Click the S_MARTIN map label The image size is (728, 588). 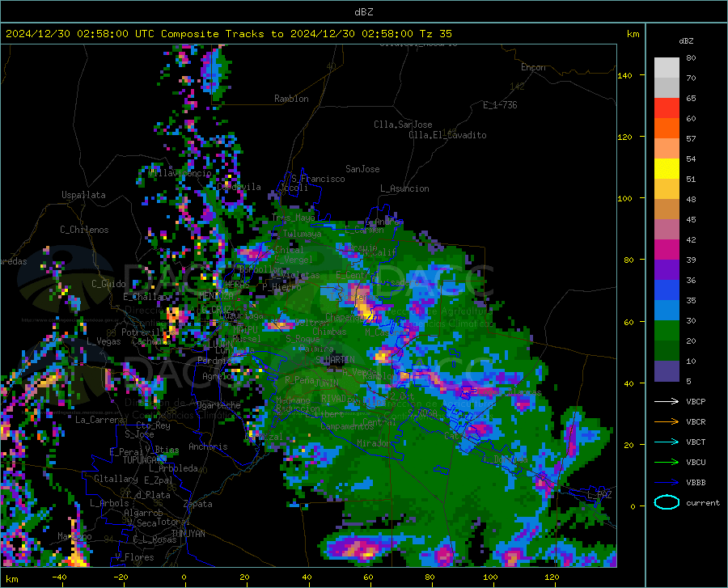[335, 360]
